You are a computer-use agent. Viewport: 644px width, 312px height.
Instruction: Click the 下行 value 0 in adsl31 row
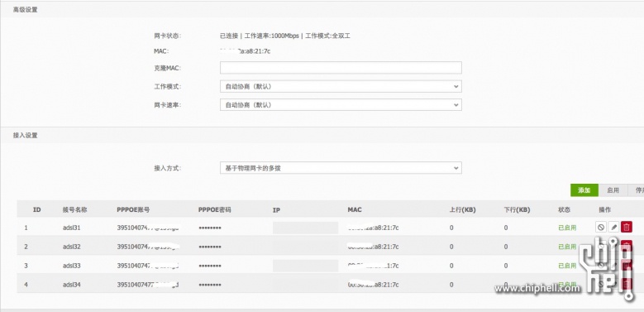[x=506, y=228]
